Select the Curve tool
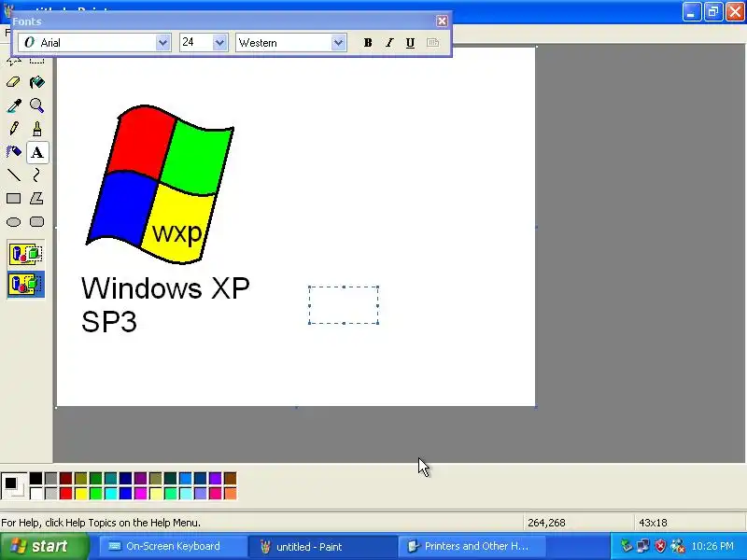Image resolution: width=747 pixels, height=560 pixels. 37,175
